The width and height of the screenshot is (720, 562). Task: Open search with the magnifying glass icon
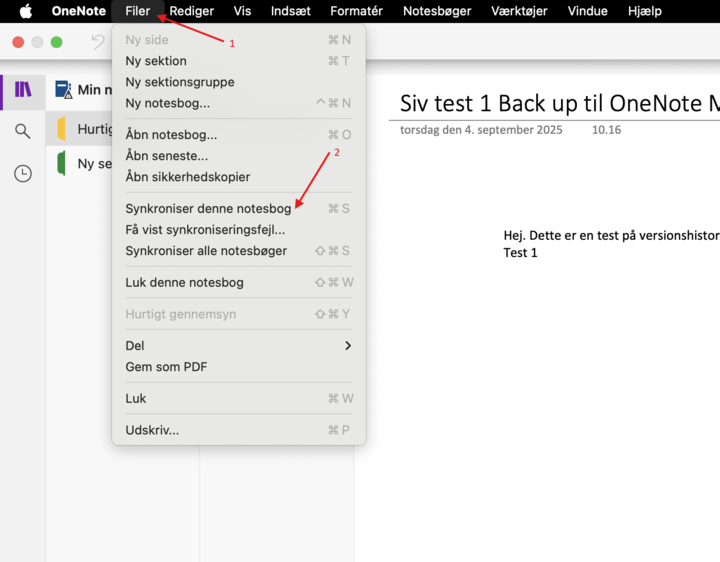(x=22, y=131)
